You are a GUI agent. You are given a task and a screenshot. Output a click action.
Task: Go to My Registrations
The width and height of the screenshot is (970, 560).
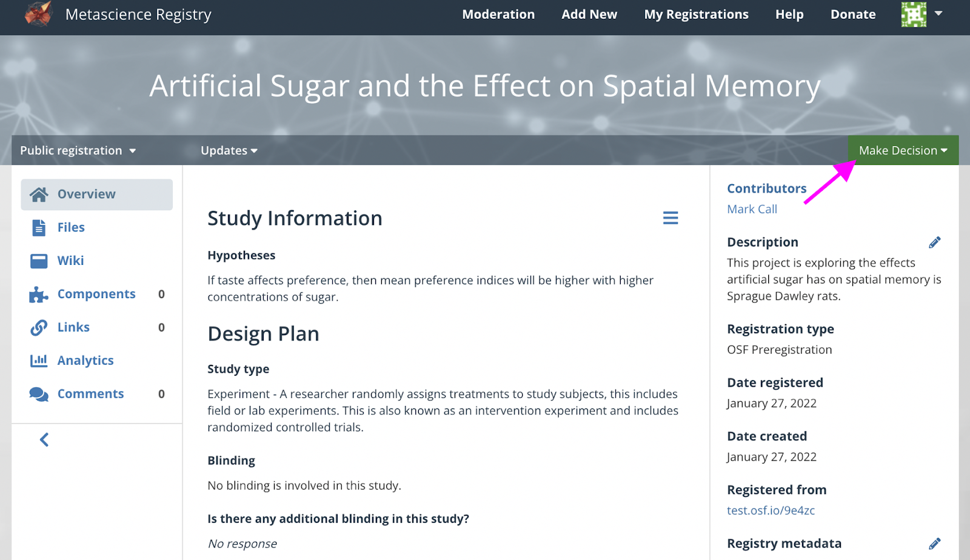click(x=696, y=15)
